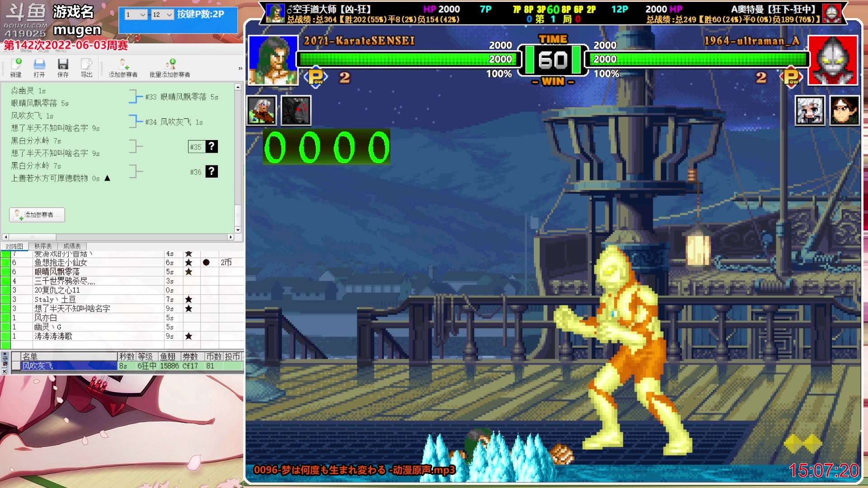Click the green 0000 combo counter

[x=326, y=147]
